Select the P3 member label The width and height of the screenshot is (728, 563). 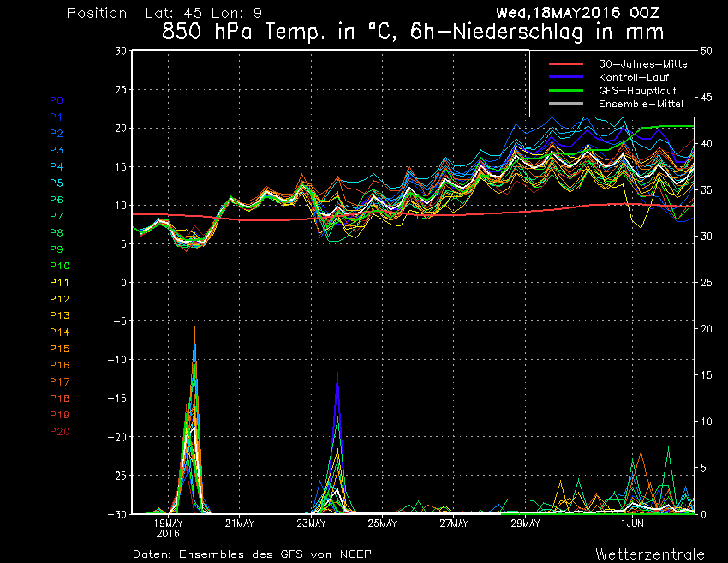(x=57, y=150)
